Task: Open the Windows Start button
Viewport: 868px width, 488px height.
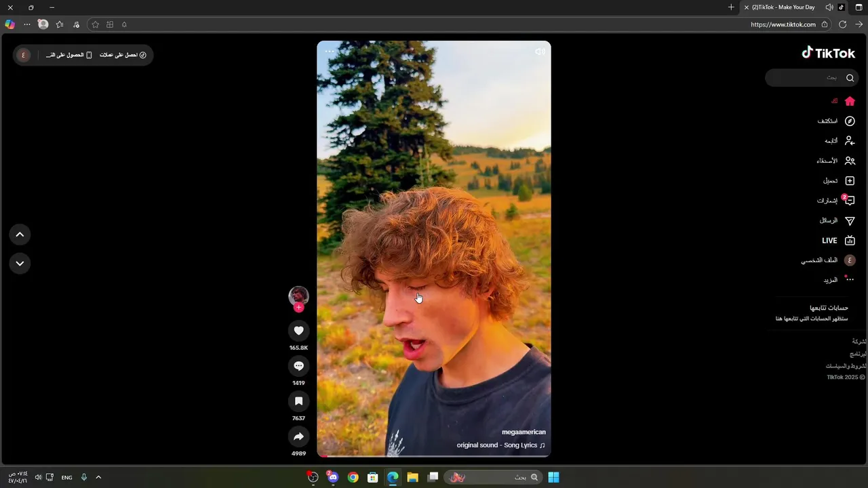Action: 553,477
